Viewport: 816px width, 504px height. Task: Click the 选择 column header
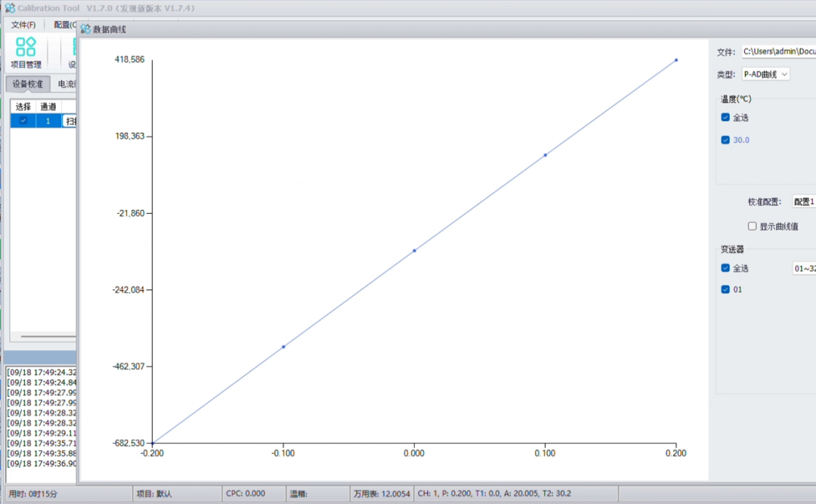pos(23,107)
